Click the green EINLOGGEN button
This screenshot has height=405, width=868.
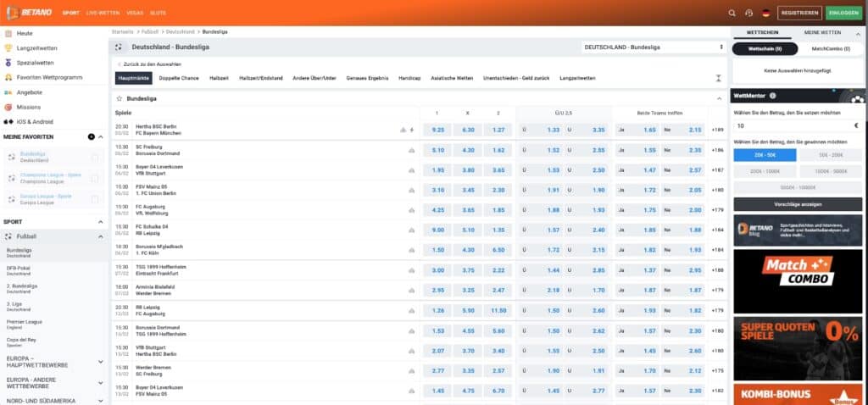(x=844, y=13)
